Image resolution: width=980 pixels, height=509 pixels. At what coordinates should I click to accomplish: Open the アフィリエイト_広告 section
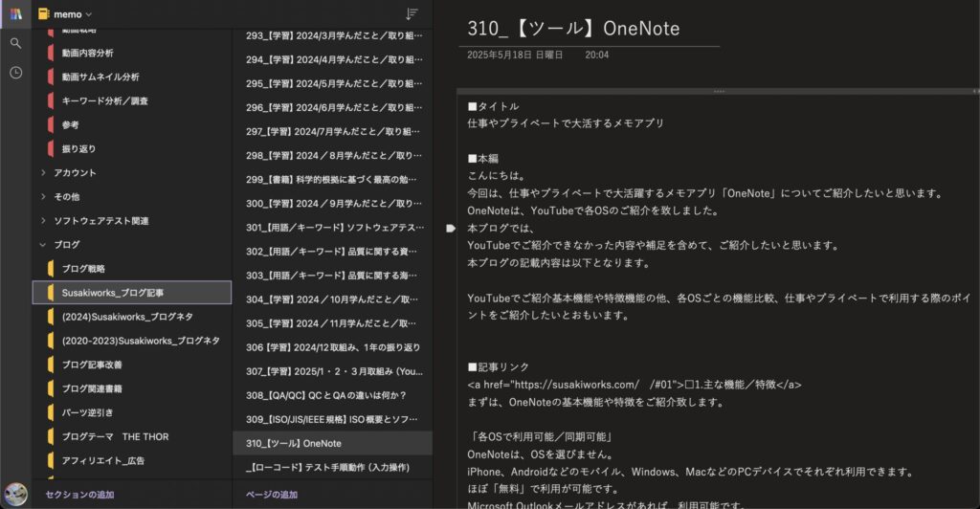pos(132,460)
